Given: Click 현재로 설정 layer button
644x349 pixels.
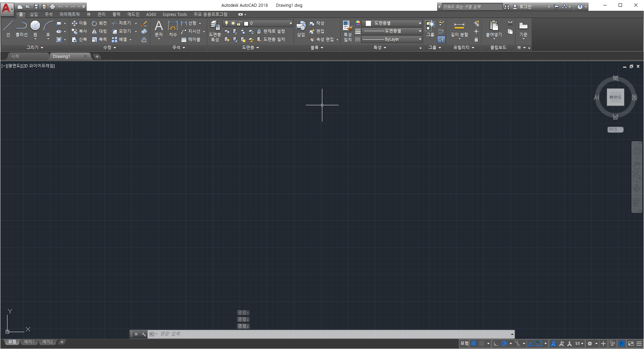Looking at the screenshot, I should pyautogui.click(x=271, y=31).
